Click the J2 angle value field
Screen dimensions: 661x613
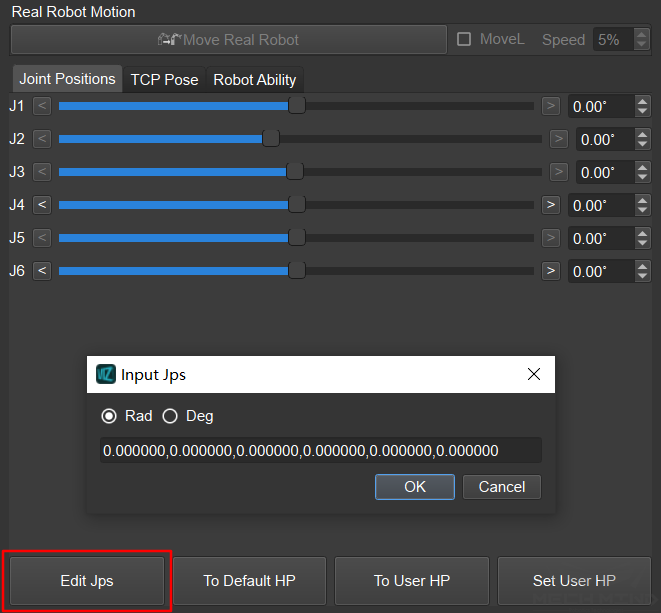605,139
